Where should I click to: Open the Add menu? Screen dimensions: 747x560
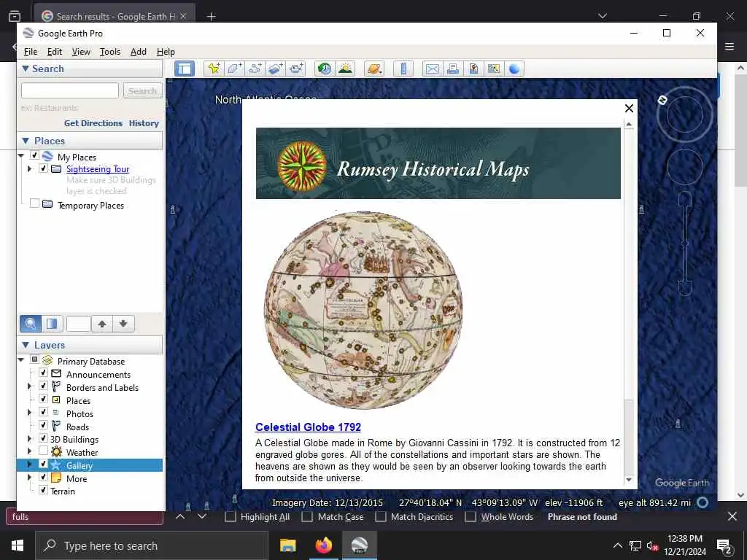139,52
